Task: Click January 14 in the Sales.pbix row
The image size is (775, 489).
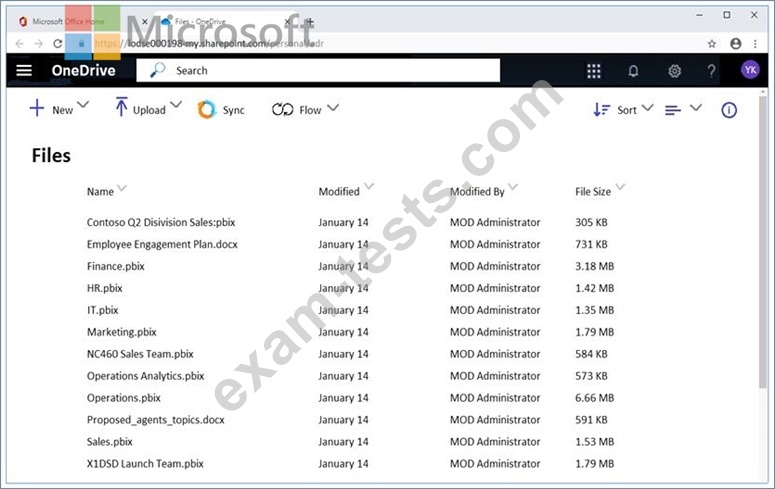Action: 343,442
